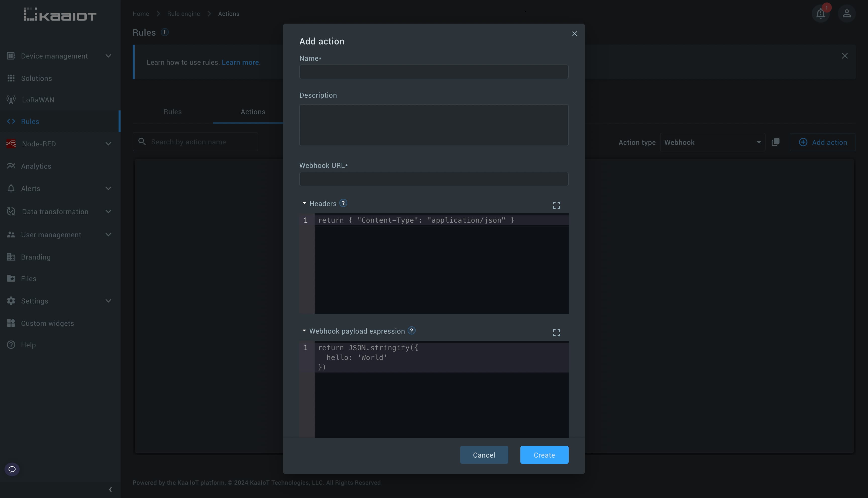This screenshot has width=868, height=498.
Task: Click the User management people icon
Action: 11,235
